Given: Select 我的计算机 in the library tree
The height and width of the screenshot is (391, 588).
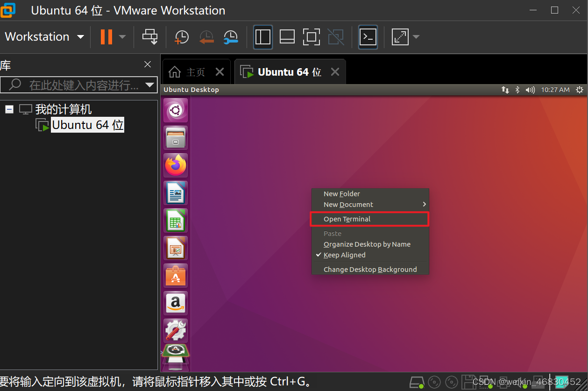Looking at the screenshot, I should [x=64, y=110].
